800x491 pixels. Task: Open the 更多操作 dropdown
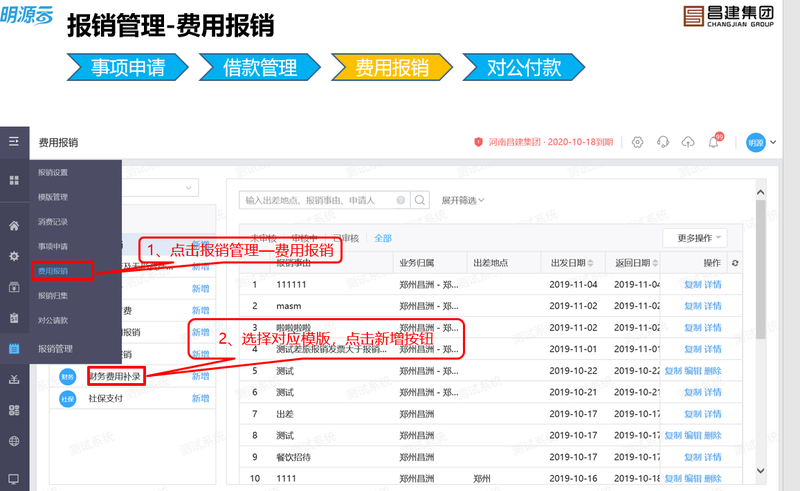(x=695, y=238)
